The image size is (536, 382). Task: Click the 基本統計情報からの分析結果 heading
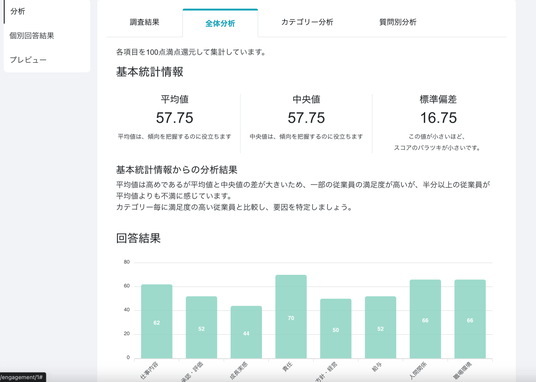(x=177, y=170)
